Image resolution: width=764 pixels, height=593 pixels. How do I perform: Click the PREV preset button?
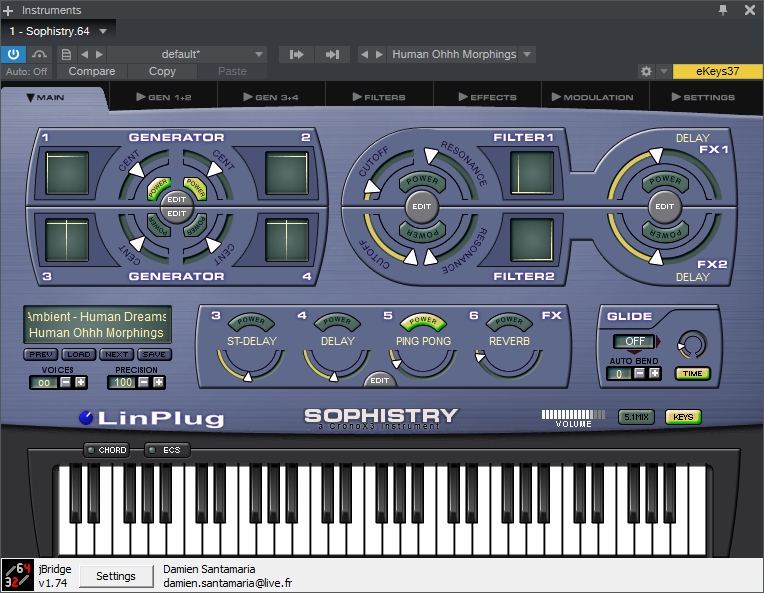(x=41, y=354)
